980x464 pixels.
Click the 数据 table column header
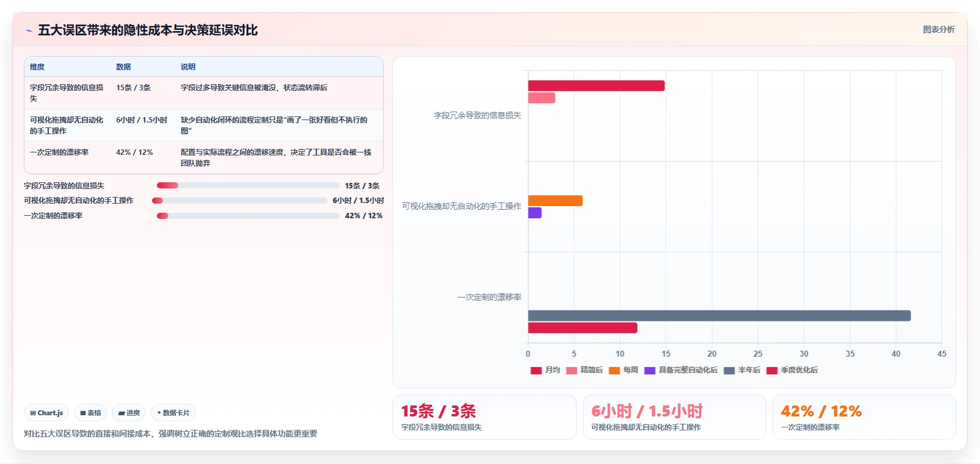pos(124,67)
